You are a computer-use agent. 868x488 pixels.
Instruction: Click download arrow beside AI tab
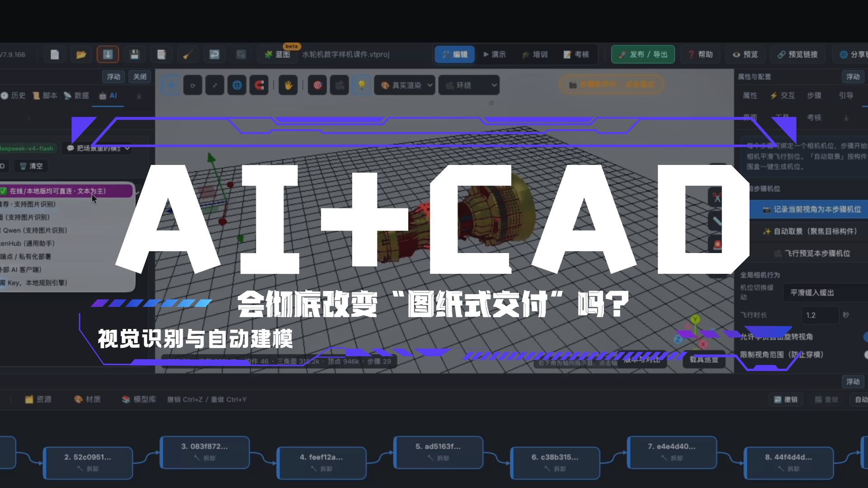[x=139, y=96]
